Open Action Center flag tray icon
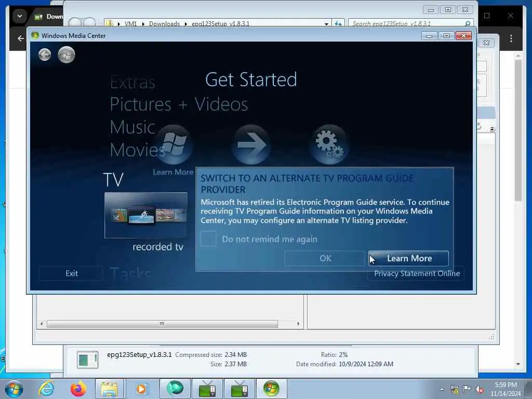This screenshot has height=399, width=532. 467,389
